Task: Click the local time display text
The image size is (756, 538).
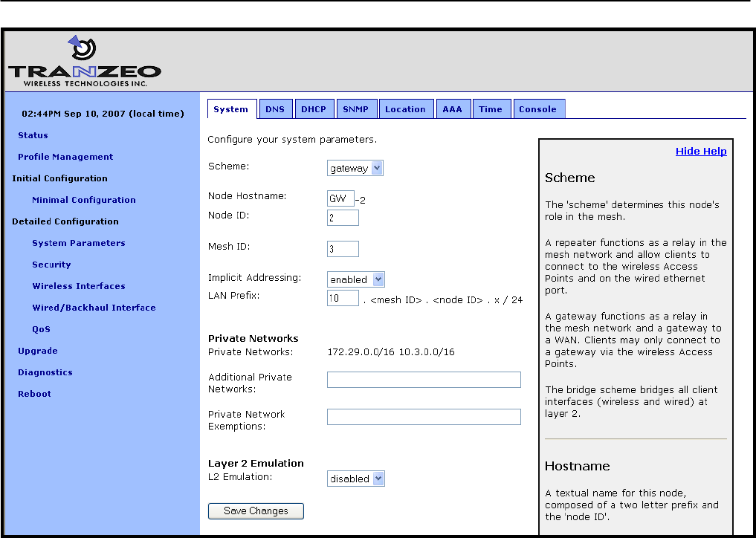Action: click(103, 114)
